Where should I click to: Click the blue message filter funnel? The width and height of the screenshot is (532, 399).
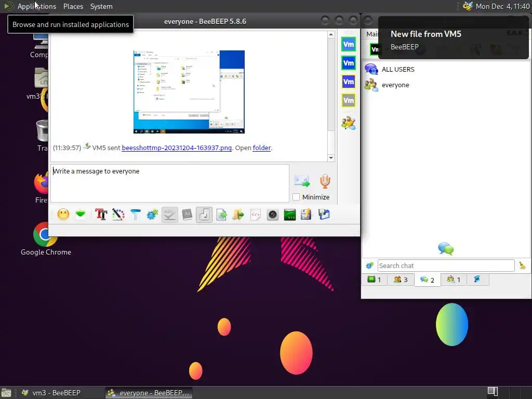coord(136,215)
